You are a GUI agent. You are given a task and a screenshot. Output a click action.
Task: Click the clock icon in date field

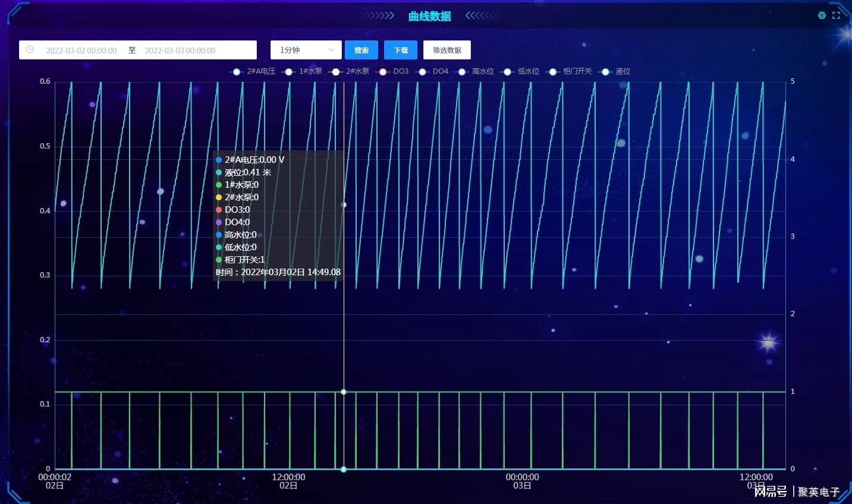click(30, 50)
